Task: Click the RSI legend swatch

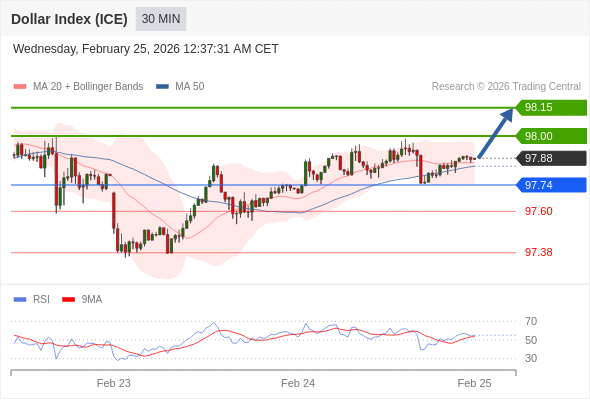Action: click(x=20, y=300)
